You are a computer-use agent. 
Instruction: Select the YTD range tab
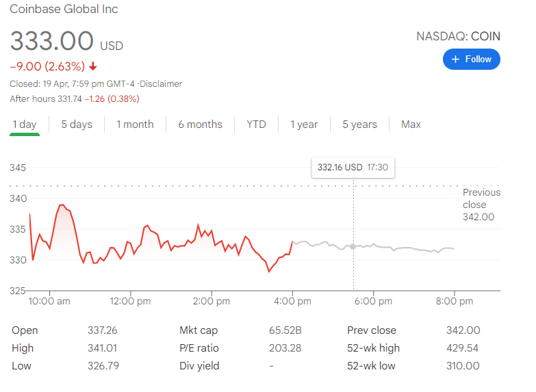click(256, 125)
